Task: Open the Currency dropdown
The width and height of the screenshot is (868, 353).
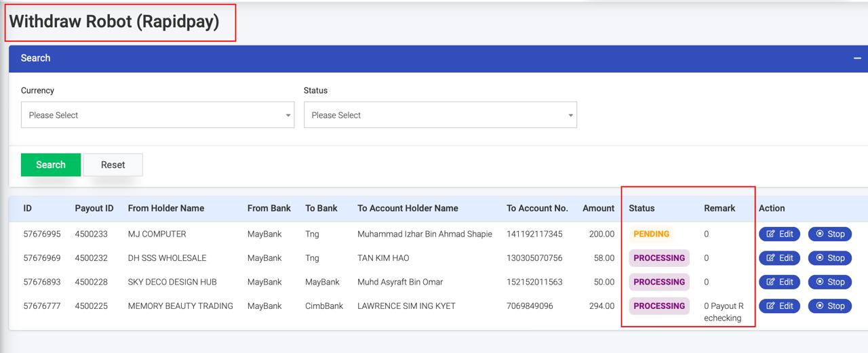Action: 157,115
